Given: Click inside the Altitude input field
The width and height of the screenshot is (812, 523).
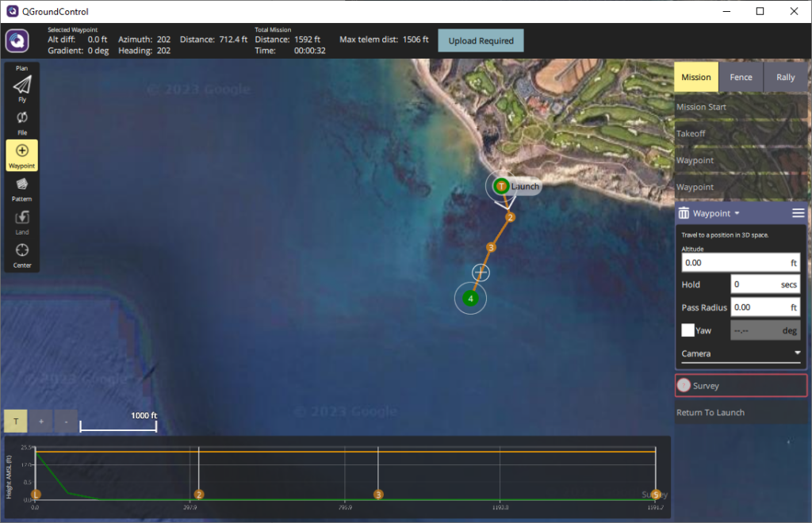Looking at the screenshot, I should [x=733, y=262].
